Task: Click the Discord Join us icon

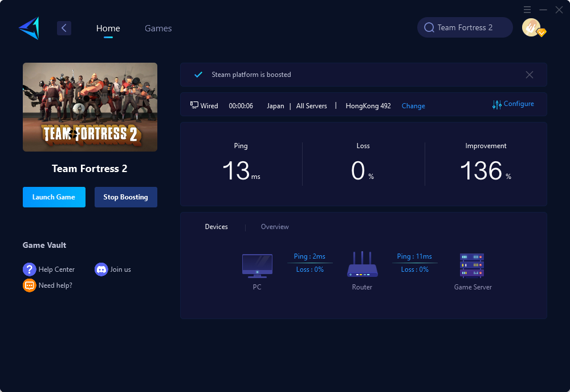Action: point(101,269)
